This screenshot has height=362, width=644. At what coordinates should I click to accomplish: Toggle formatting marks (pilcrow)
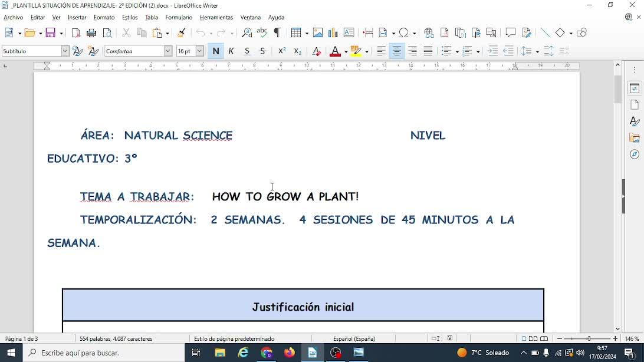point(278,33)
